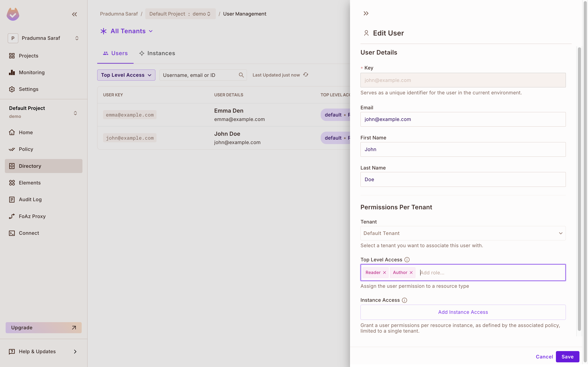Open the Policy section
This screenshot has height=367, width=588.
[26, 149]
